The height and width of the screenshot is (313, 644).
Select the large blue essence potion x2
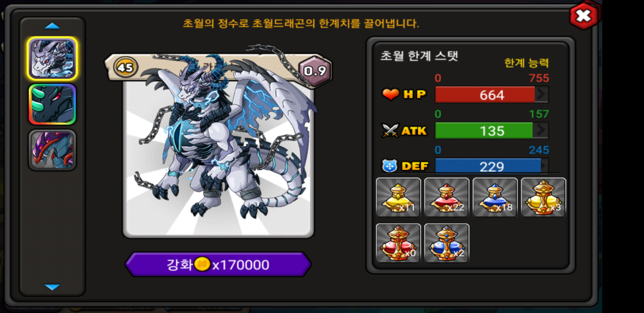coord(447,243)
